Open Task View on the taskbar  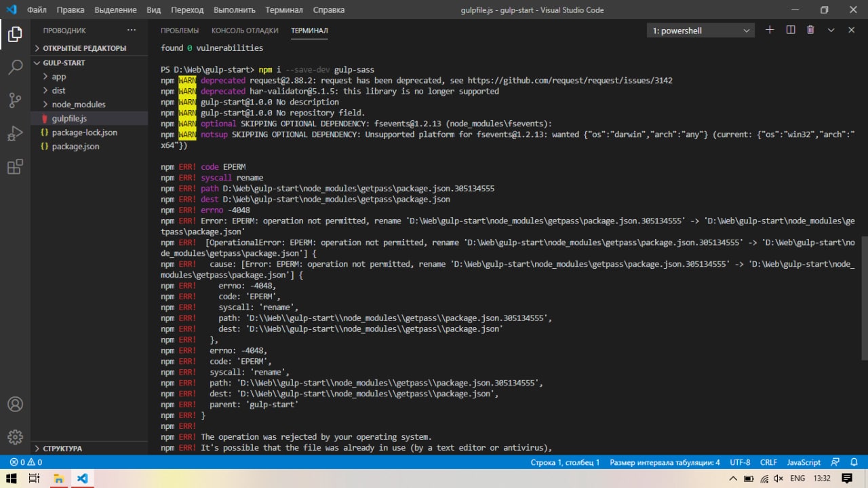(35, 478)
